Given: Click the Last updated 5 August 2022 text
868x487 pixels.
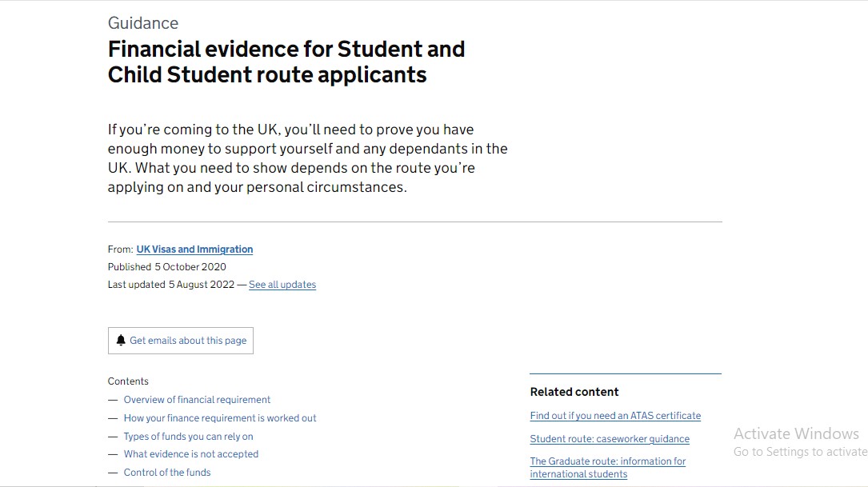Looking at the screenshot, I should pyautogui.click(x=170, y=285).
